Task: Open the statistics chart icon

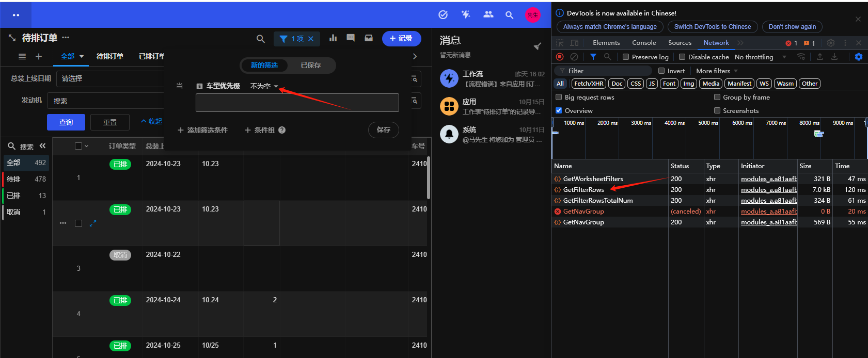Action: (x=333, y=38)
